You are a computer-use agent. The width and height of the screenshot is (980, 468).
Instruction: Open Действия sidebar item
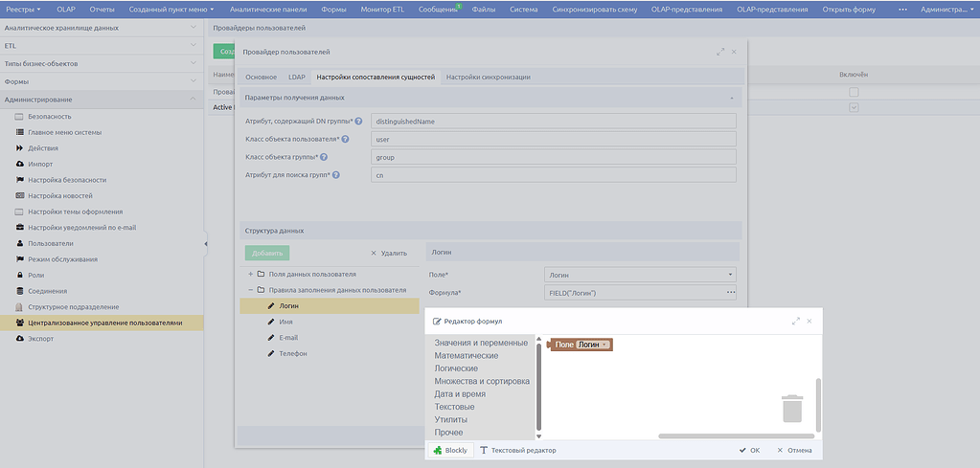[42, 148]
